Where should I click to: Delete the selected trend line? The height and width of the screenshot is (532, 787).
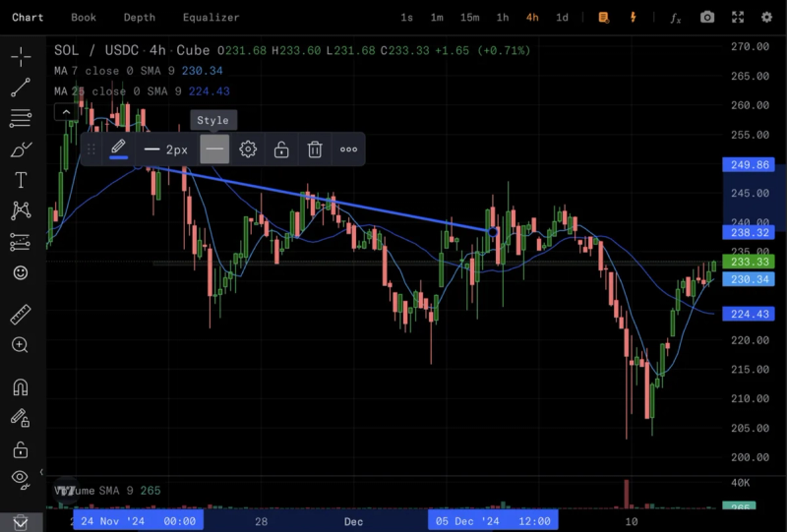click(x=315, y=149)
